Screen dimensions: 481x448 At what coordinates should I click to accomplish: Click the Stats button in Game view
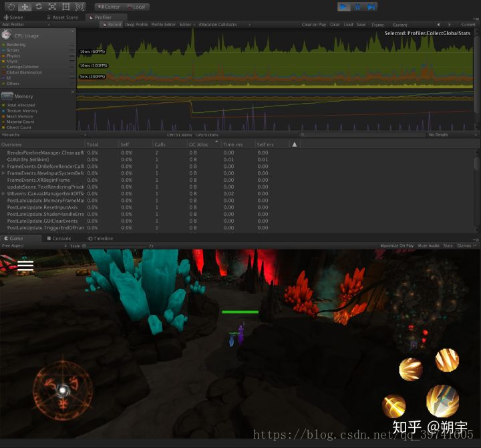coord(448,245)
